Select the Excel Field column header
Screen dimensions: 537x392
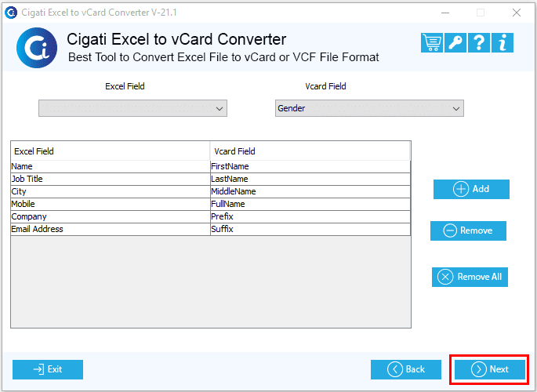pyautogui.click(x=111, y=151)
